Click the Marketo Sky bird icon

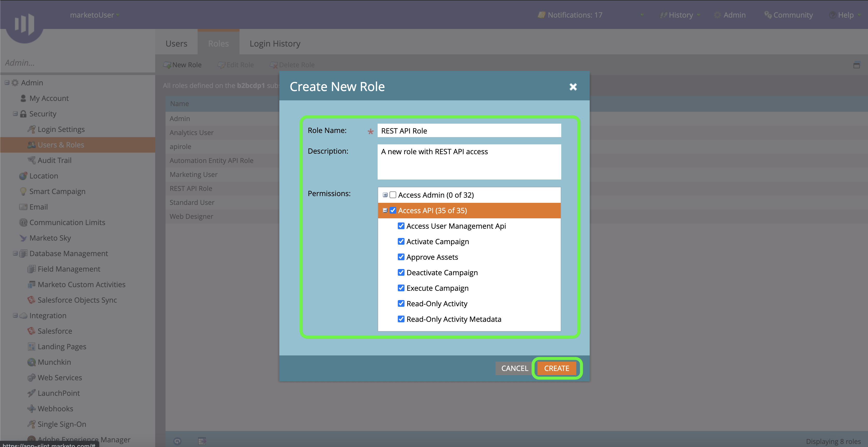(x=23, y=238)
